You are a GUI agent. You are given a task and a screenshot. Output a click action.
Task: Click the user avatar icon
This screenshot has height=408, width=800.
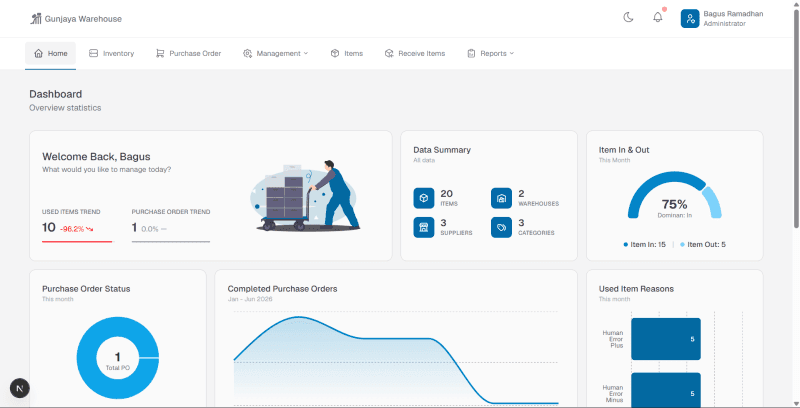(690, 19)
